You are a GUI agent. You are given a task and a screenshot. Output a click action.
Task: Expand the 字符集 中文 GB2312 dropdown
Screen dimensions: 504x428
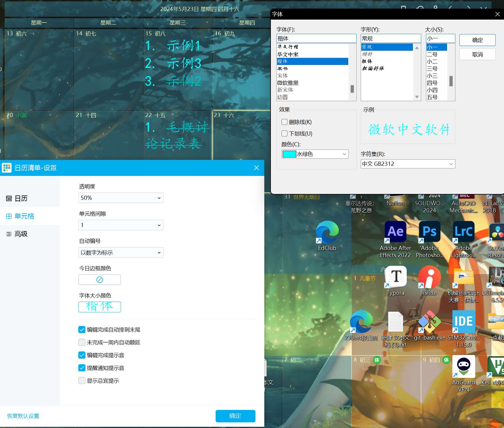click(x=408, y=164)
